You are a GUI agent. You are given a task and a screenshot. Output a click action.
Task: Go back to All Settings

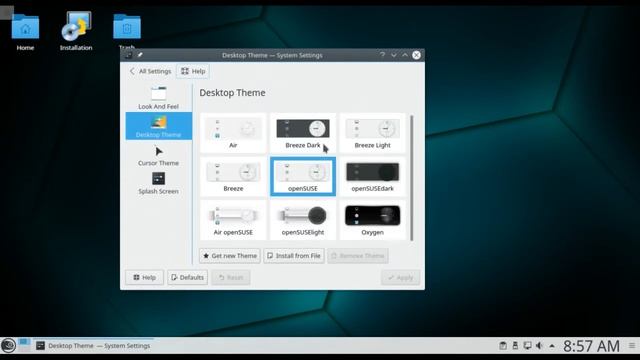tap(150, 71)
